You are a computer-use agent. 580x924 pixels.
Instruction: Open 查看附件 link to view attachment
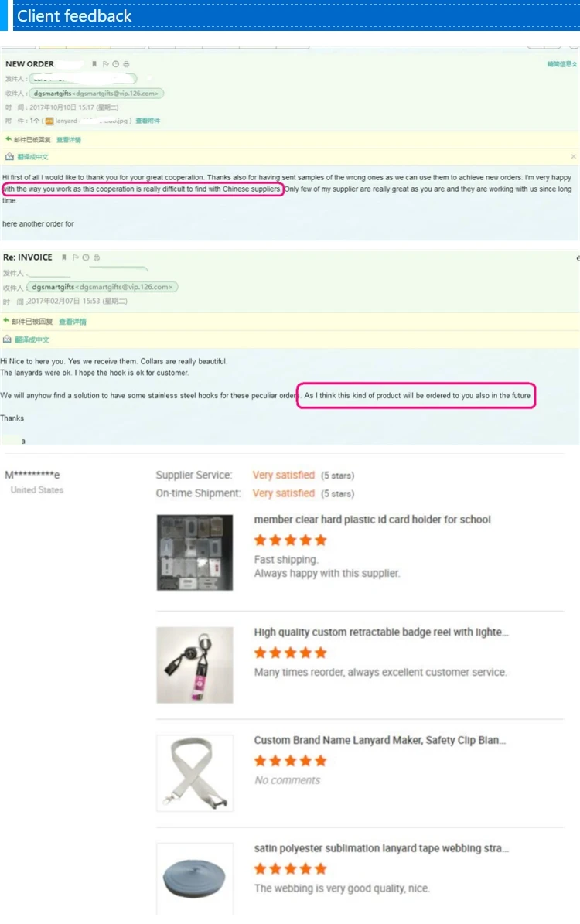point(148,121)
